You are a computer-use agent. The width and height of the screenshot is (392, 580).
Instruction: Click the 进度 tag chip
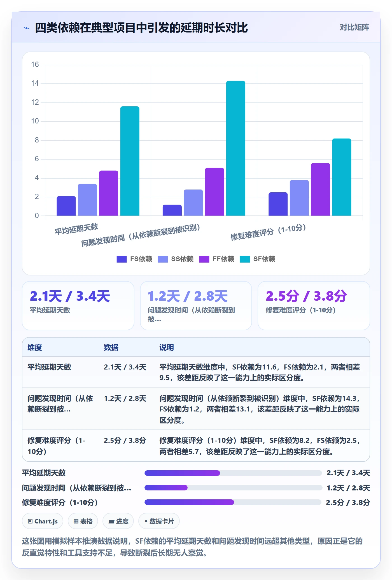(x=118, y=521)
